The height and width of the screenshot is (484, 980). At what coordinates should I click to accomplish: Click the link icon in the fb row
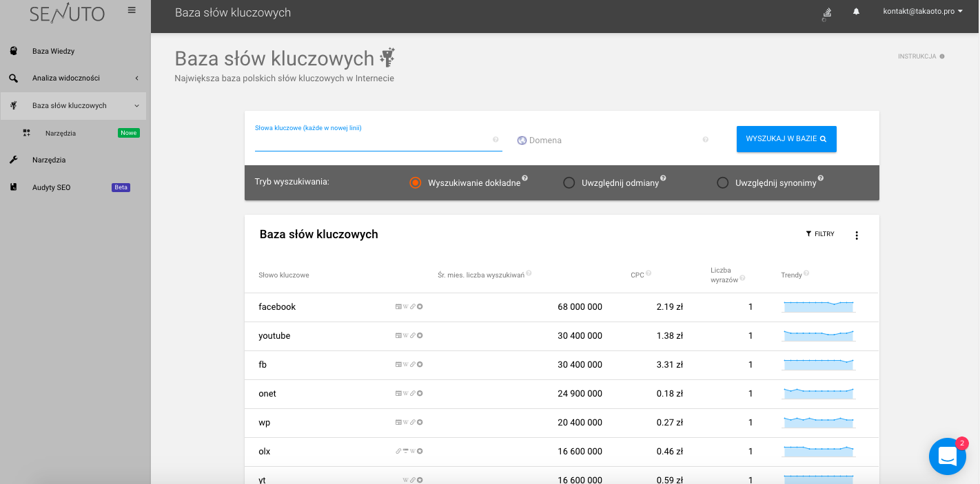pos(413,365)
